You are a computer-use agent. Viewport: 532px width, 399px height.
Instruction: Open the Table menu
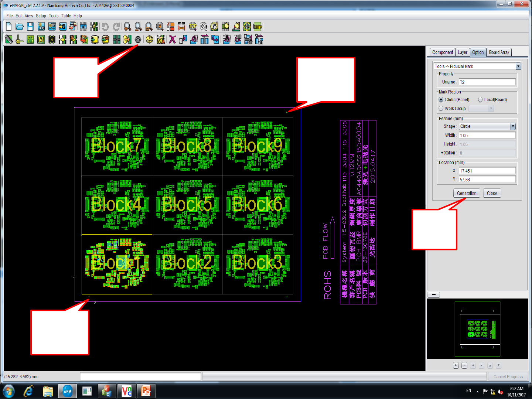point(66,16)
